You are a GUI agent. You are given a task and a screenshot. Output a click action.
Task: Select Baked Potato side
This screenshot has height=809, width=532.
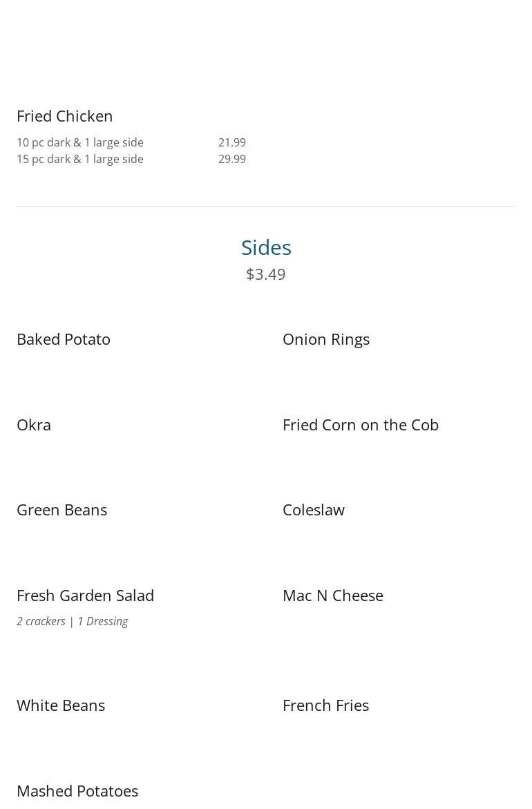(x=64, y=339)
